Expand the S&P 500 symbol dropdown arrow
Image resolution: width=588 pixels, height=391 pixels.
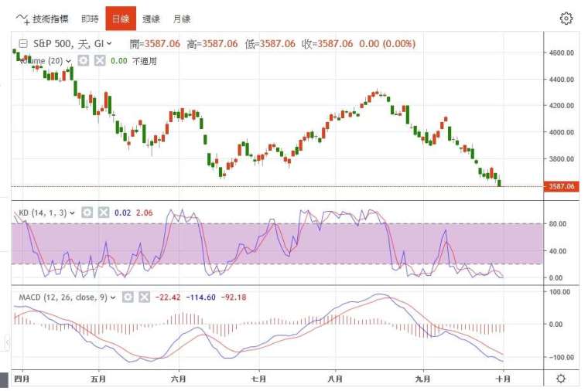tap(109, 44)
